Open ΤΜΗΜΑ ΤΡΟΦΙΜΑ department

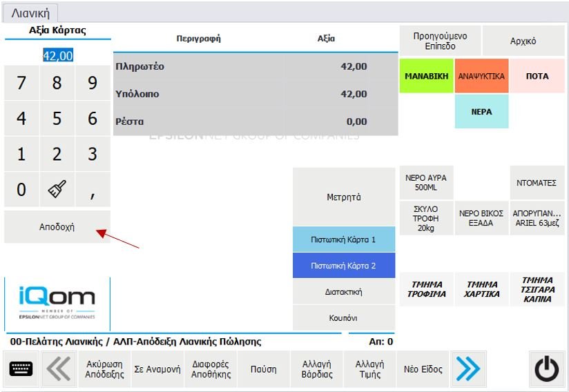pyautogui.click(x=426, y=289)
